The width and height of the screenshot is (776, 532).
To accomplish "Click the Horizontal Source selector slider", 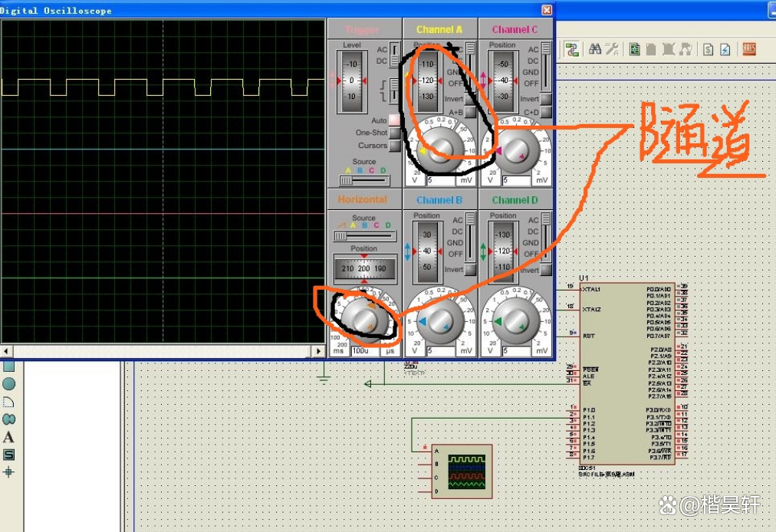I will [x=364, y=237].
